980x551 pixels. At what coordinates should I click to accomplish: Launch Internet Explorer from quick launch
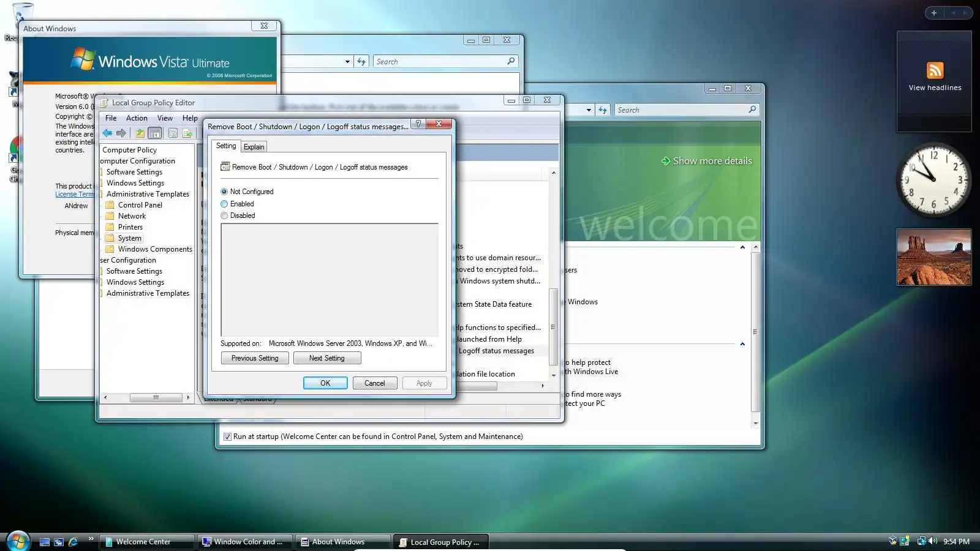73,542
